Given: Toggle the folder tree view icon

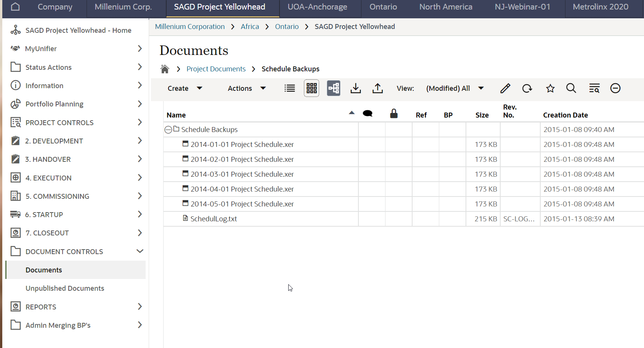Looking at the screenshot, I should (334, 88).
